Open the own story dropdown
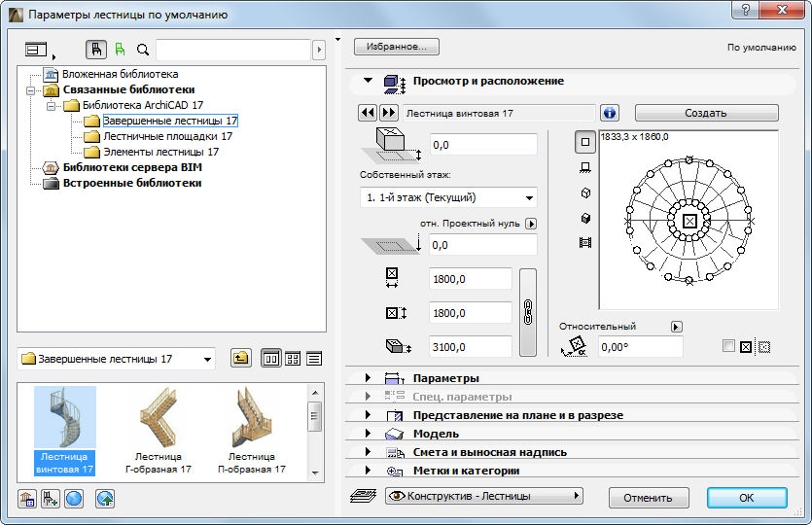 tap(447, 197)
